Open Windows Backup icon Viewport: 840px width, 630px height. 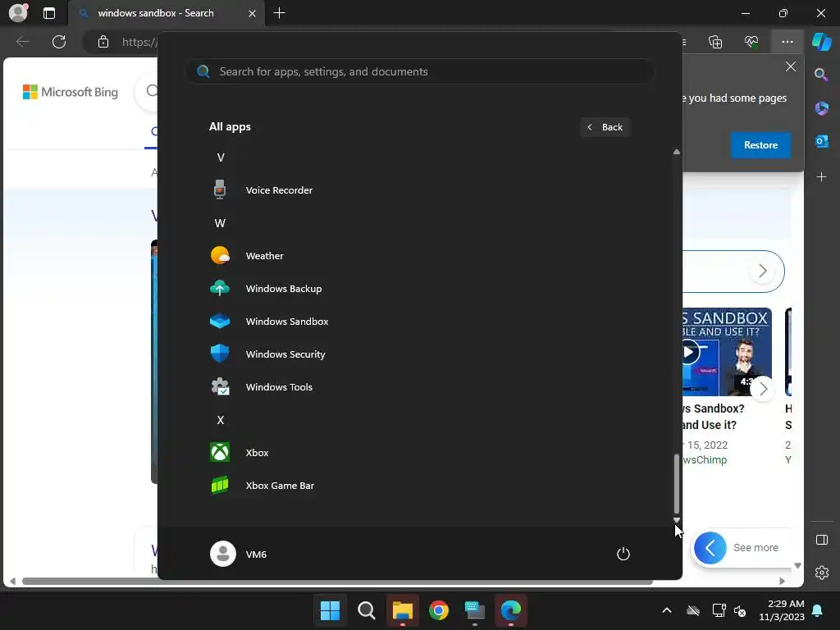click(220, 288)
